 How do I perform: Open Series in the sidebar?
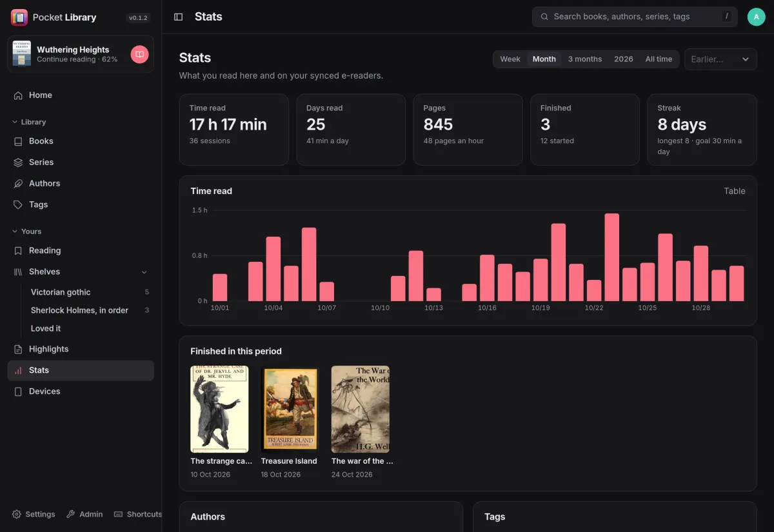(x=81, y=162)
